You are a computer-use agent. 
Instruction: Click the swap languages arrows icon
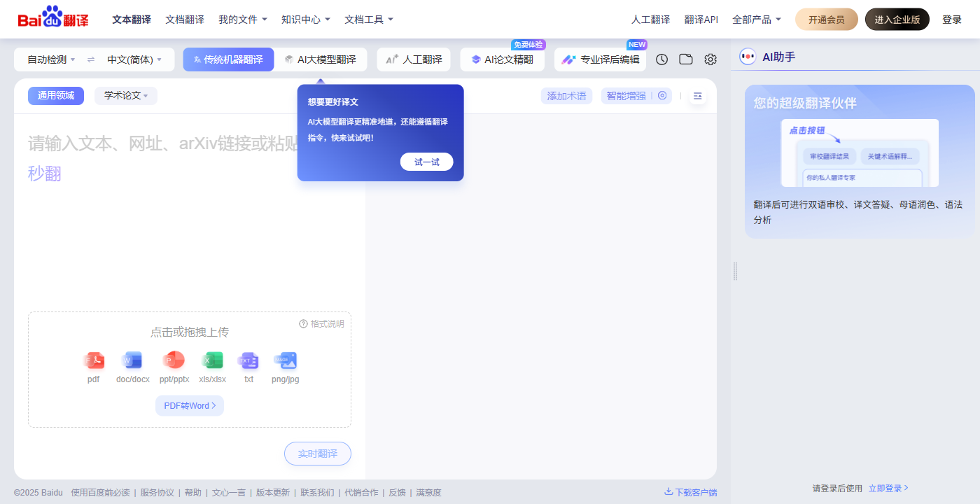click(x=91, y=60)
